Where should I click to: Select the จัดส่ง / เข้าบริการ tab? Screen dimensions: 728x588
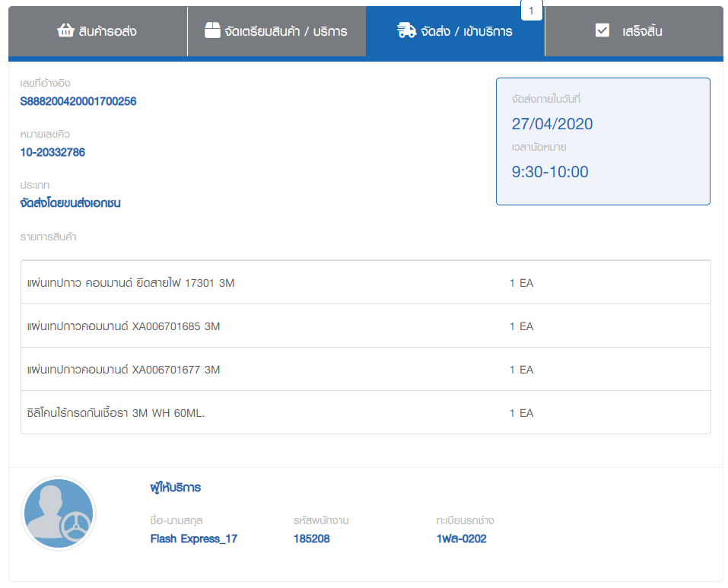455,31
